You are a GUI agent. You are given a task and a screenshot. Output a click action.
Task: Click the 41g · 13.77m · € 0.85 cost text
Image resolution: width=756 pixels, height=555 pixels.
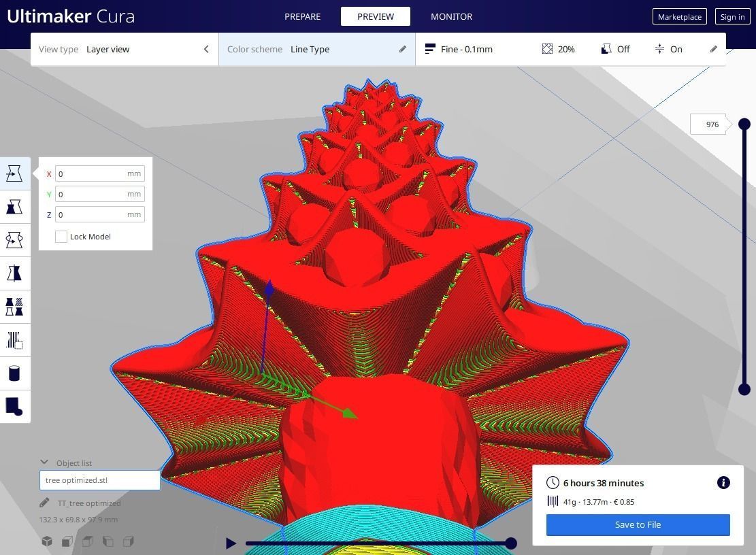(x=599, y=501)
